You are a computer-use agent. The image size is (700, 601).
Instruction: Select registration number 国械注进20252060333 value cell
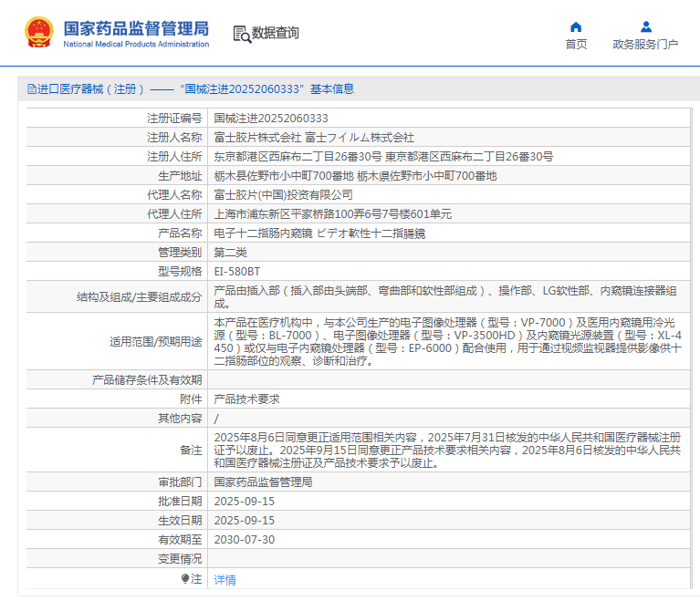[449, 119]
